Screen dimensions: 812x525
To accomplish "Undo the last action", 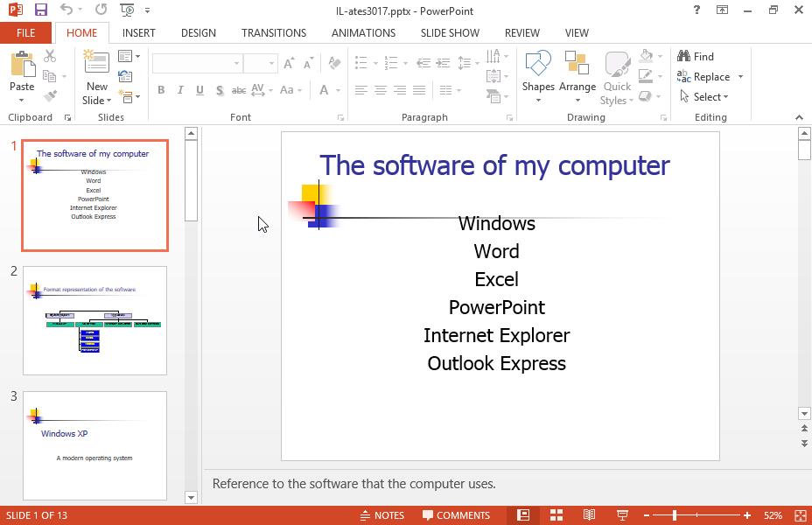I will [66, 10].
